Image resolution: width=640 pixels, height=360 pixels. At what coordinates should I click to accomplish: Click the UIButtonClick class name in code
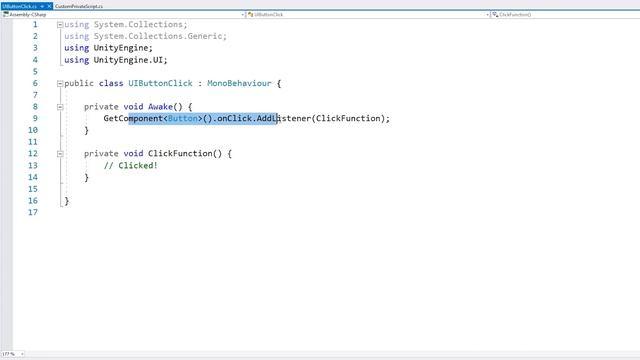(x=160, y=83)
